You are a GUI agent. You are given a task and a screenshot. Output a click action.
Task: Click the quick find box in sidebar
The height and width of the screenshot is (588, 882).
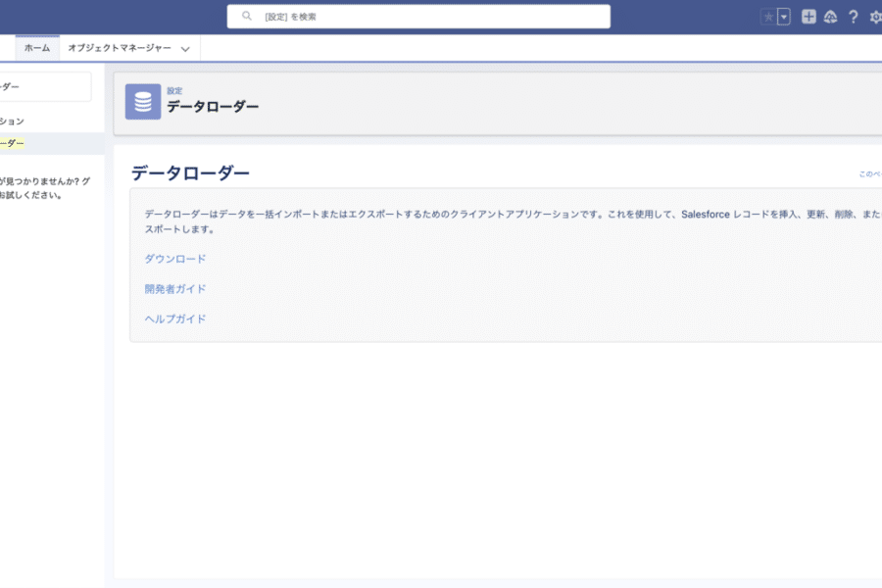pyautogui.click(x=45, y=86)
